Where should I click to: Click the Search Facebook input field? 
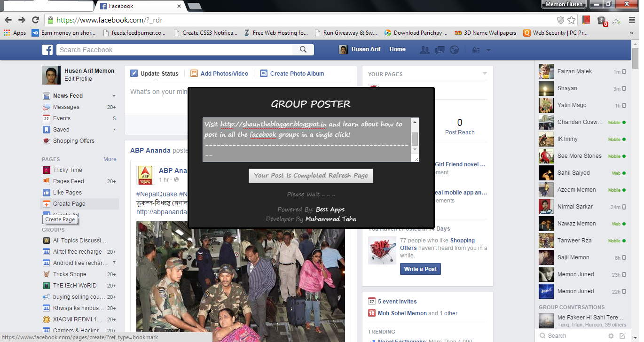(174, 50)
